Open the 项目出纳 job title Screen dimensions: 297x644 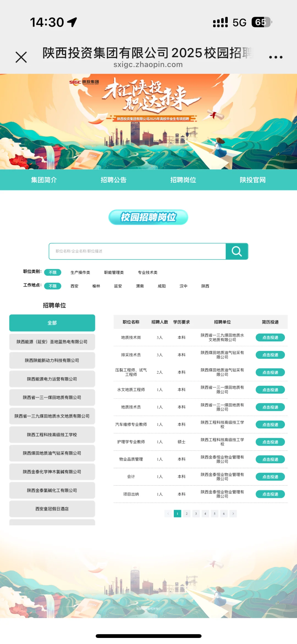point(131,494)
